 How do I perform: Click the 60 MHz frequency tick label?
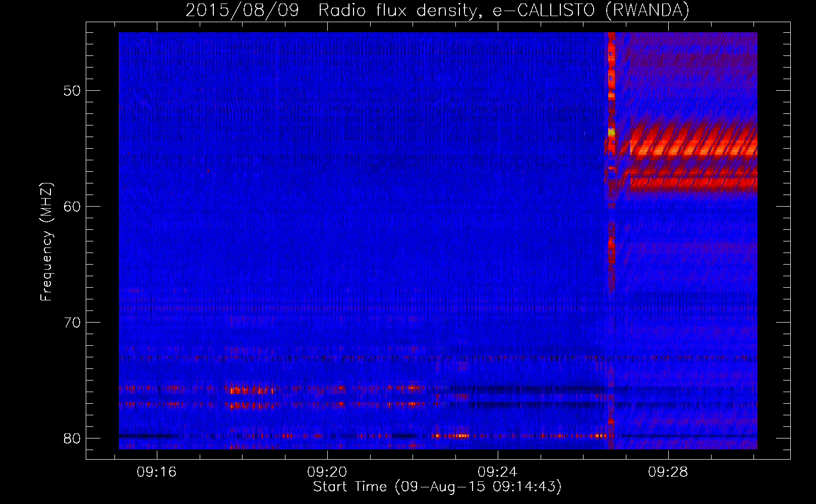[72, 207]
